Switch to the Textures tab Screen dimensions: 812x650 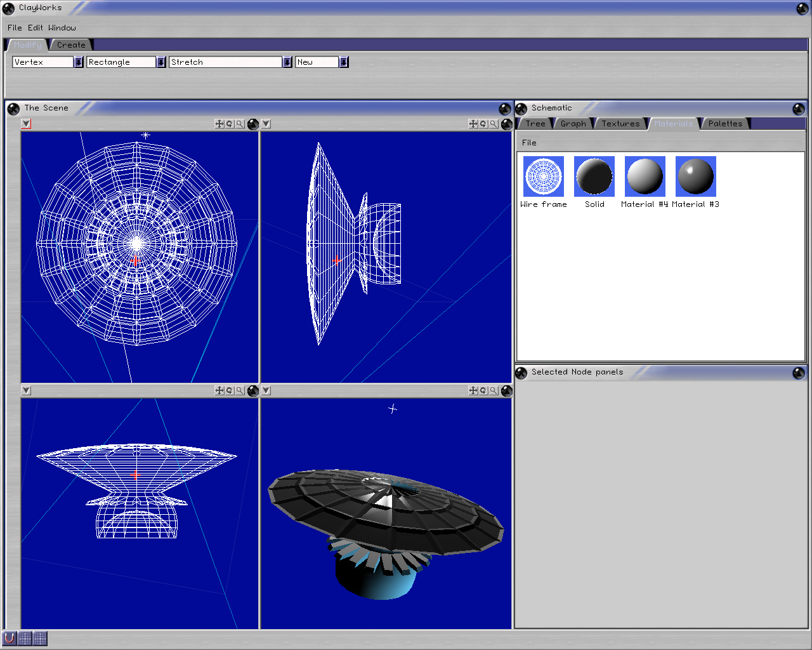pyautogui.click(x=620, y=124)
